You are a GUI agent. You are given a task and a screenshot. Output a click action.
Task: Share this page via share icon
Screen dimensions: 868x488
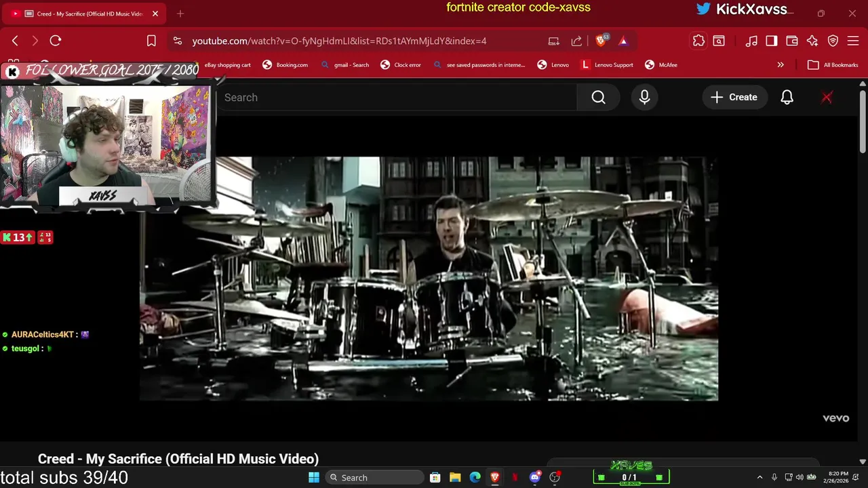click(576, 41)
